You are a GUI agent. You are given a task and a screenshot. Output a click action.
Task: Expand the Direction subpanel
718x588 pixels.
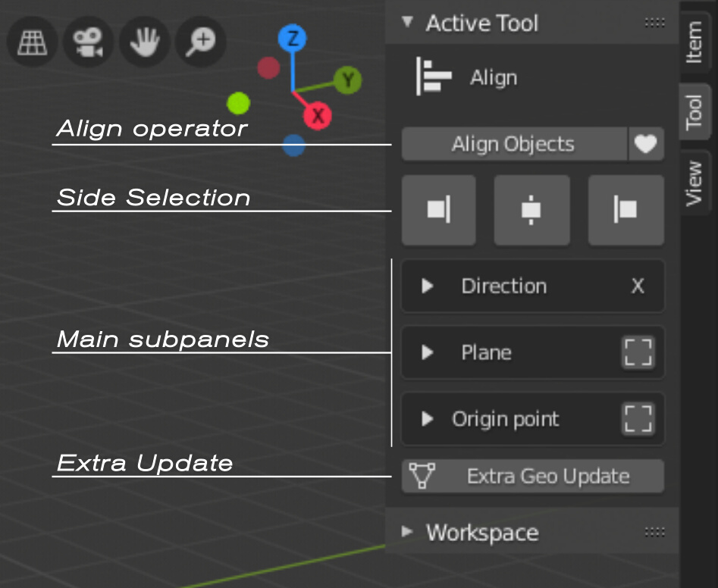[x=427, y=286]
